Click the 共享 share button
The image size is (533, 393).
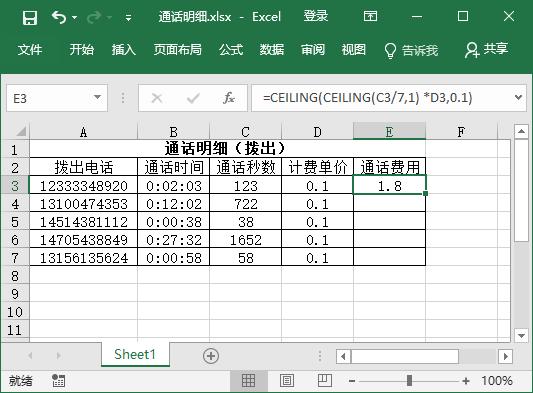point(486,50)
